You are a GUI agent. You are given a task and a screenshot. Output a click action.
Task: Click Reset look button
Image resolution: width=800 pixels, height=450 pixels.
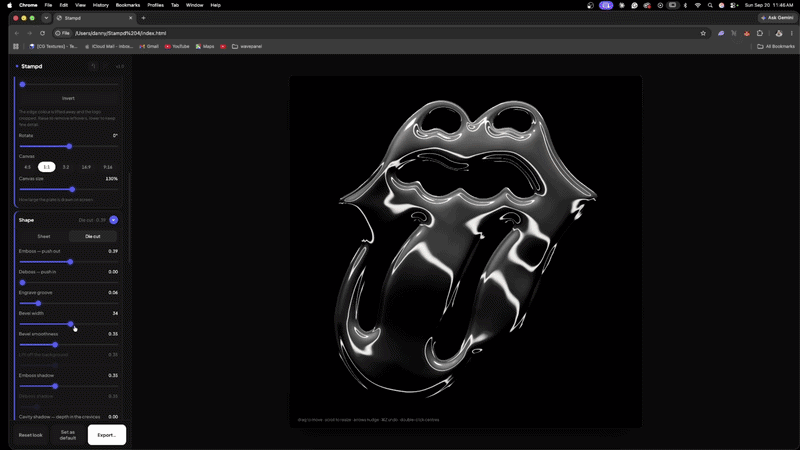(x=31, y=435)
